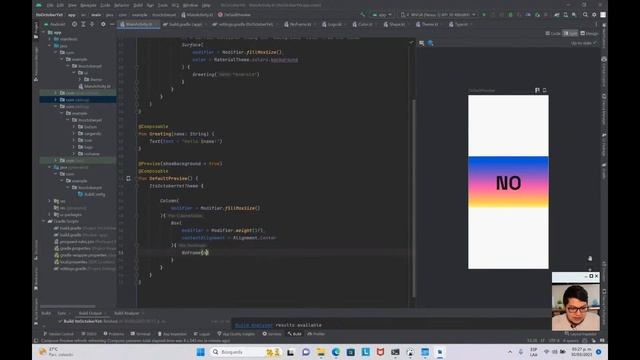Open the Build Analyzer tab
640x360 pixels.
coord(127,313)
